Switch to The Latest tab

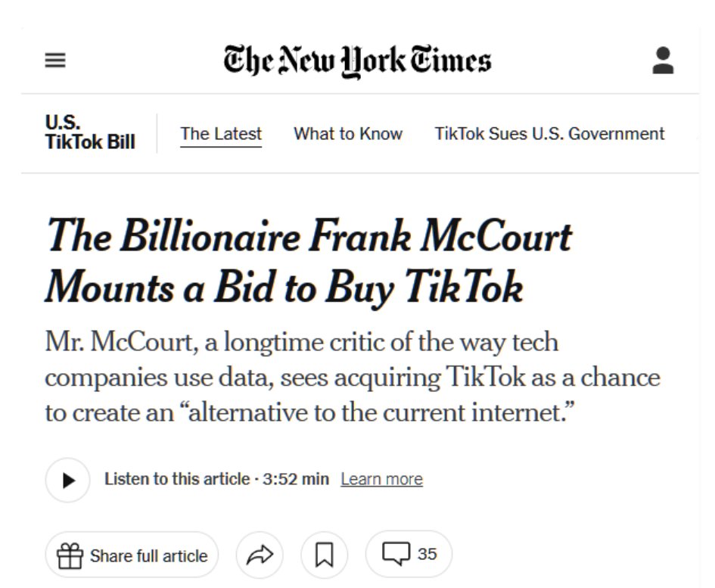pyautogui.click(x=221, y=134)
